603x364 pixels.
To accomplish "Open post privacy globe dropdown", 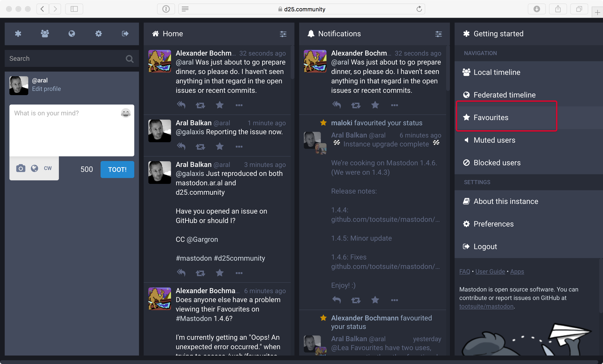I will 34,168.
